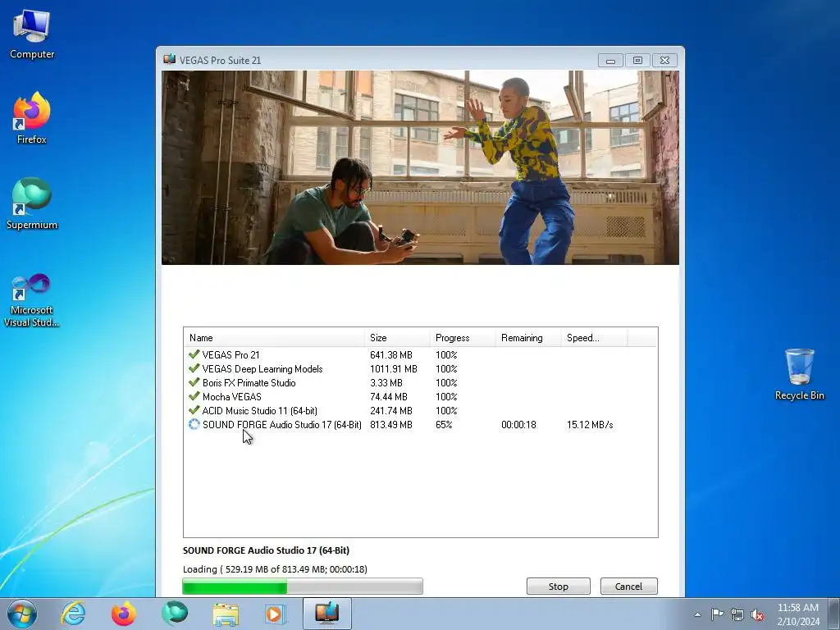This screenshot has width=840, height=630.
Task: Activate VEGAS Pro Suite installer taskbar button
Action: point(326,614)
